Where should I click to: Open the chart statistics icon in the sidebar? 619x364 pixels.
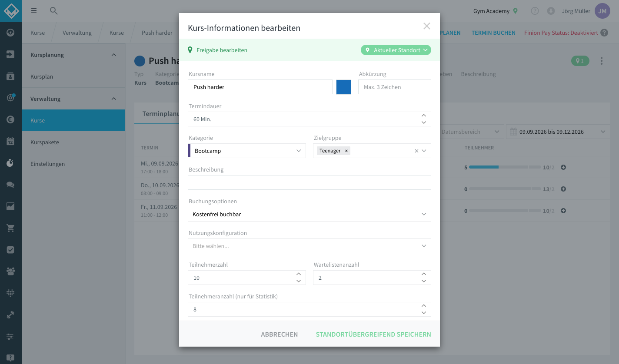pos(11,206)
